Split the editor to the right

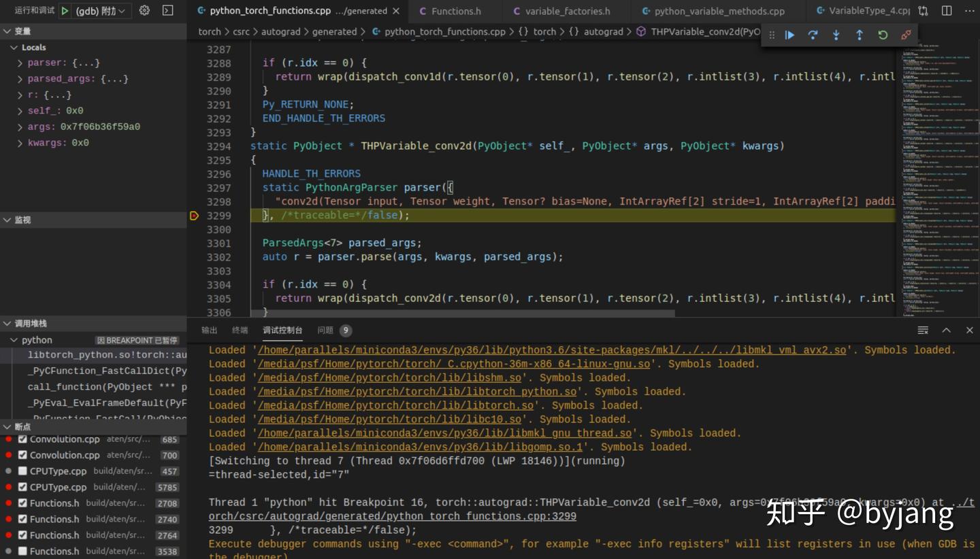pyautogui.click(x=947, y=11)
